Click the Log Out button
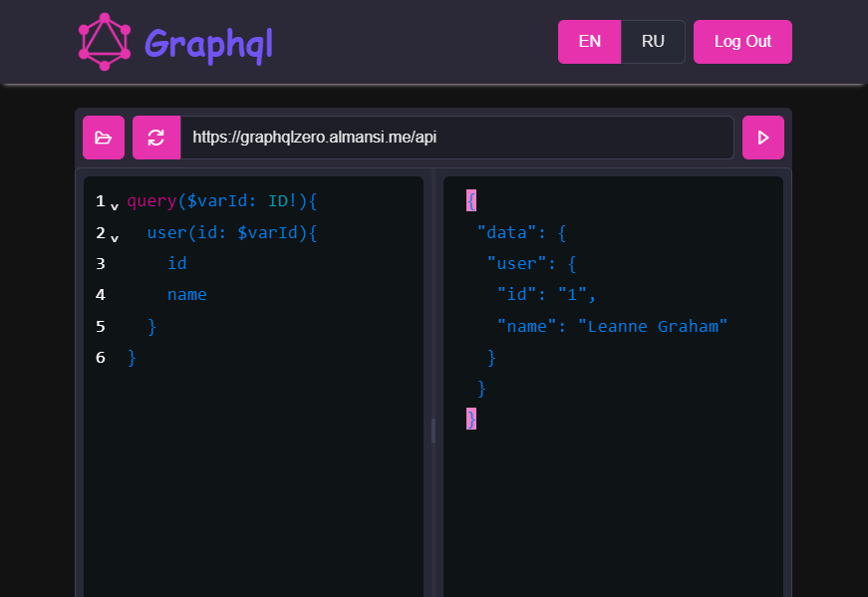Viewport: 868px width, 597px height. click(x=741, y=41)
